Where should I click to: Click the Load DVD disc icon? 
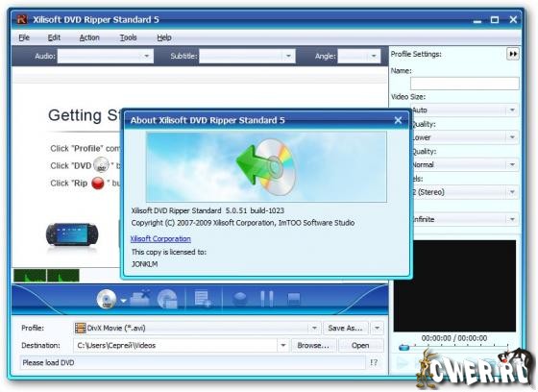107,299
